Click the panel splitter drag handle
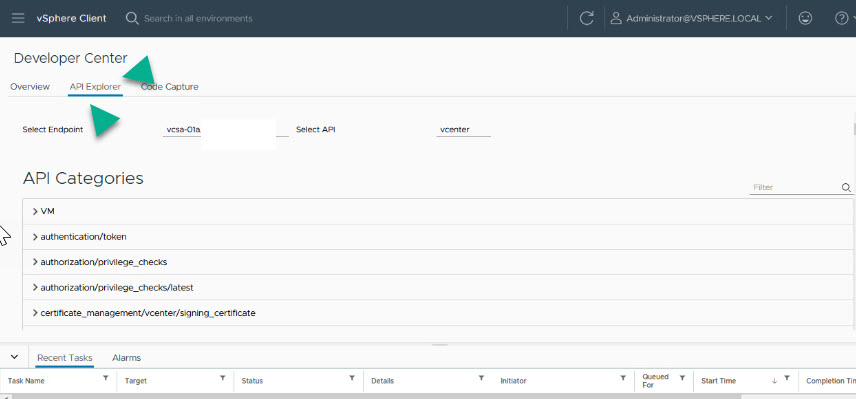 pyautogui.click(x=439, y=345)
